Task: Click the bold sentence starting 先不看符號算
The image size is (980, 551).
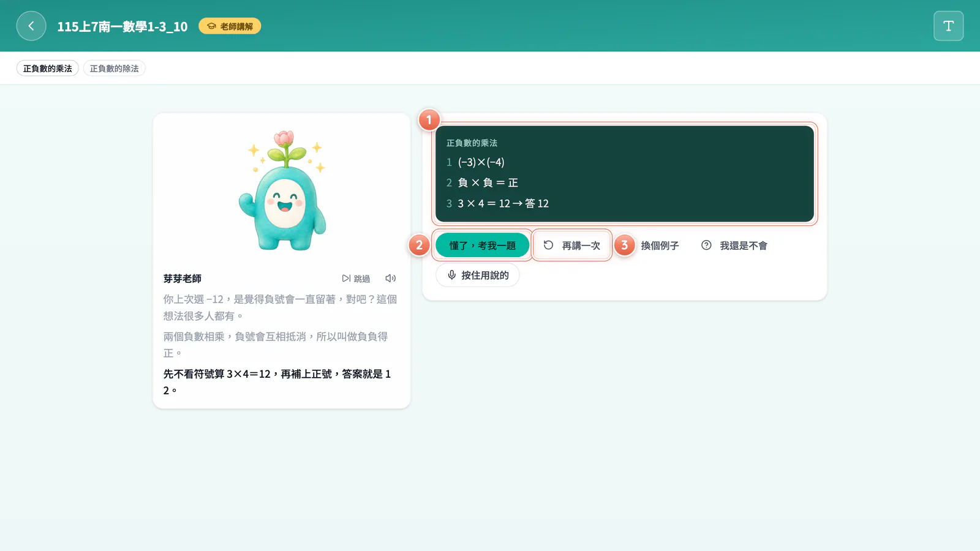Action: 277,382
